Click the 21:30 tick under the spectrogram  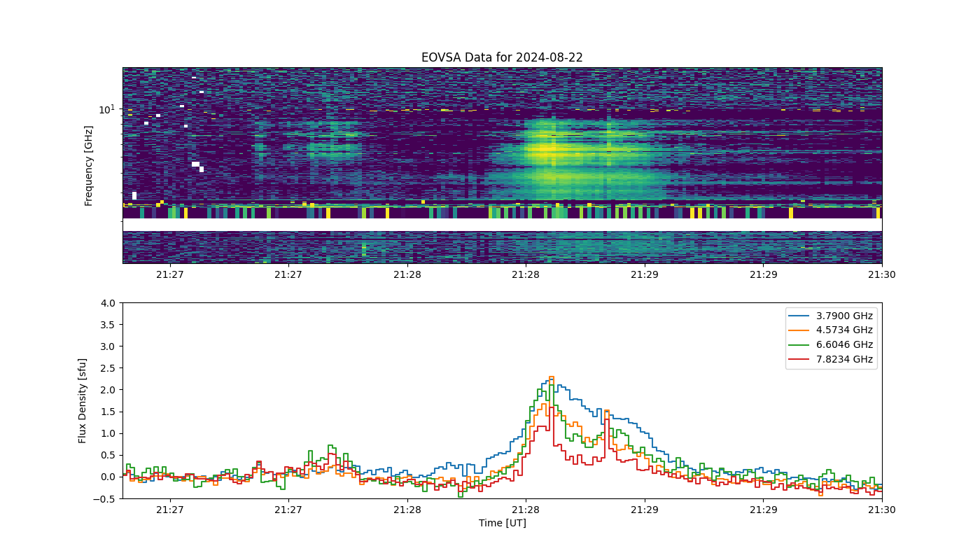pyautogui.click(x=882, y=275)
